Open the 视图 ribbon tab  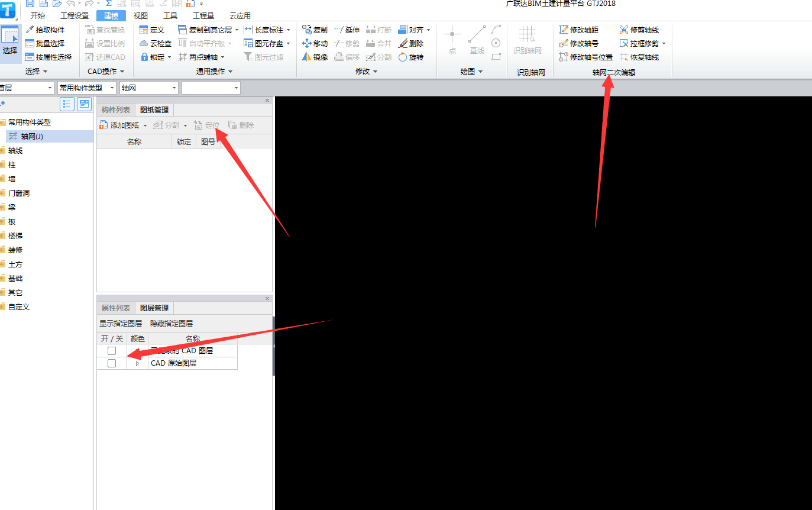point(141,16)
